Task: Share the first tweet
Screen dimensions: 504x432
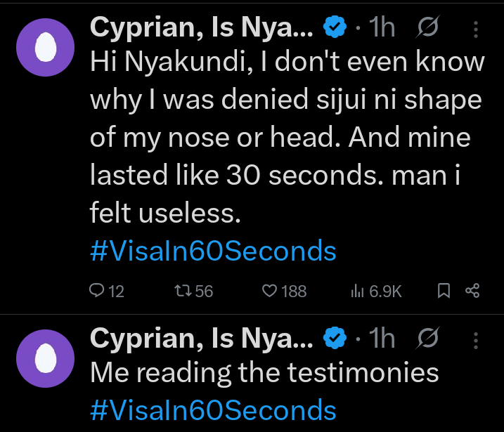Action: tap(473, 291)
